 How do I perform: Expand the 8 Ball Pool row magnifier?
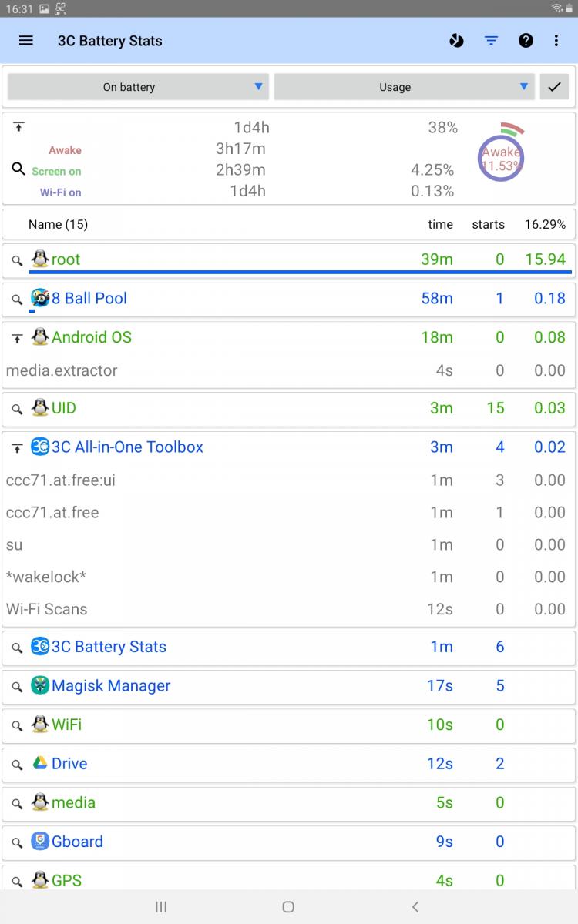(17, 300)
